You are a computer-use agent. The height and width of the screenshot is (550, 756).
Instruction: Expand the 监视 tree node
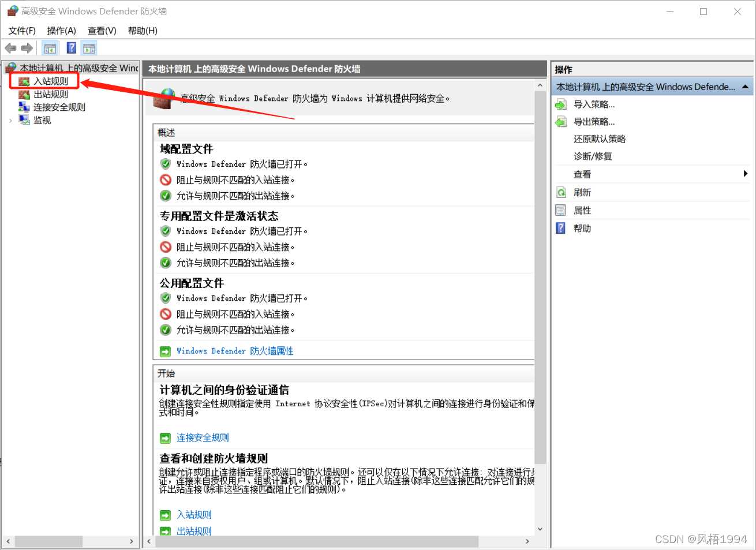click(x=10, y=121)
